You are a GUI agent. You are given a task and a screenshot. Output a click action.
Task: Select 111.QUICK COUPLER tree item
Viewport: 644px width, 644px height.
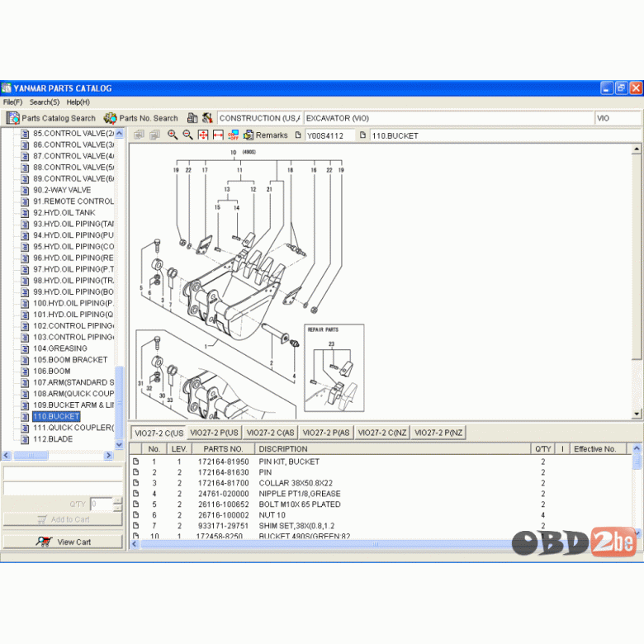tap(73, 428)
